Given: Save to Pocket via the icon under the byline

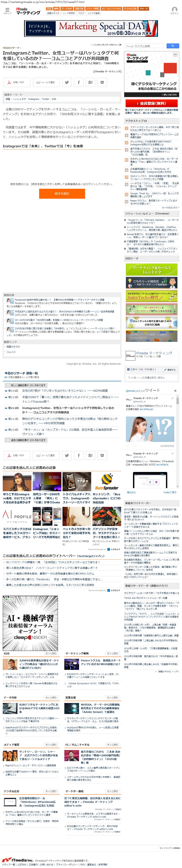Looking at the screenshot, I should (x=102, y=82).
